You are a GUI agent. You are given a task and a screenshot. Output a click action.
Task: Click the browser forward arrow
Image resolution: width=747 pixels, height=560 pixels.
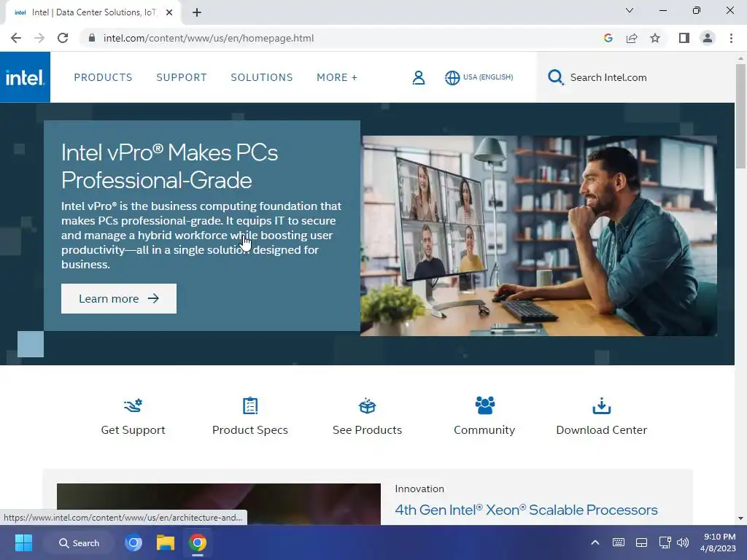[x=39, y=38]
